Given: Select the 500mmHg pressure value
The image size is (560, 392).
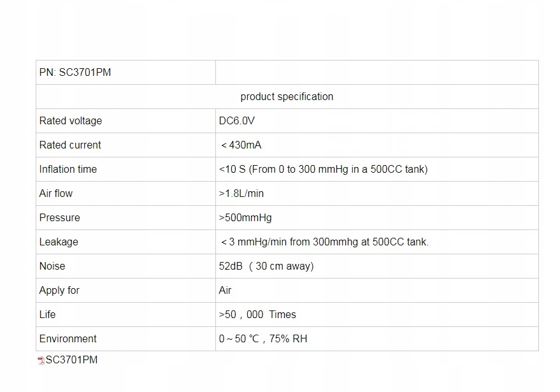Looking at the screenshot, I should pyautogui.click(x=245, y=218).
